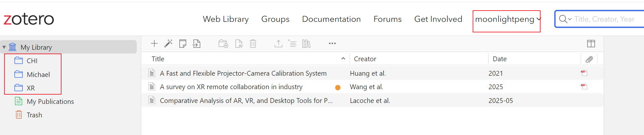Open the CHI collection
The height and width of the screenshot is (135, 644).
(32, 61)
